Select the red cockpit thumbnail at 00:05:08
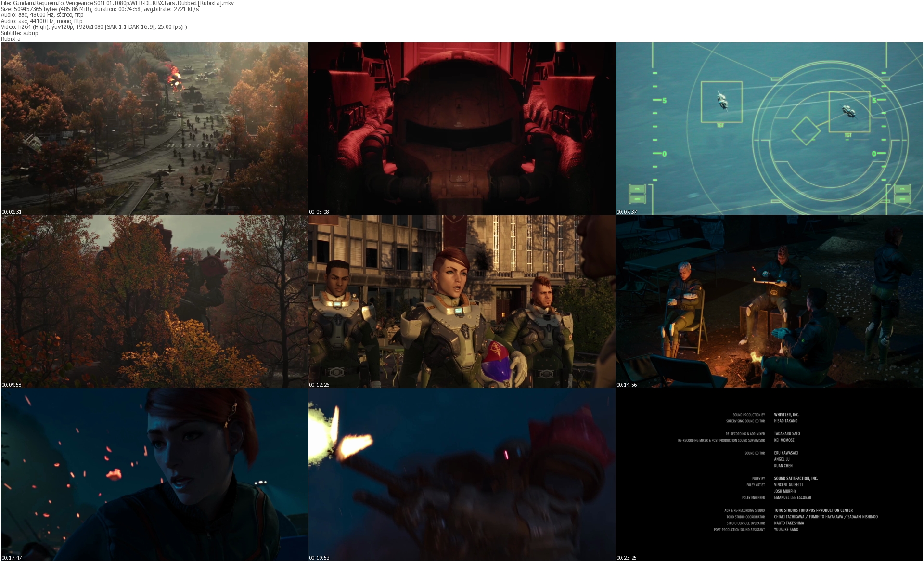The width and height of the screenshot is (924, 561). click(462, 128)
